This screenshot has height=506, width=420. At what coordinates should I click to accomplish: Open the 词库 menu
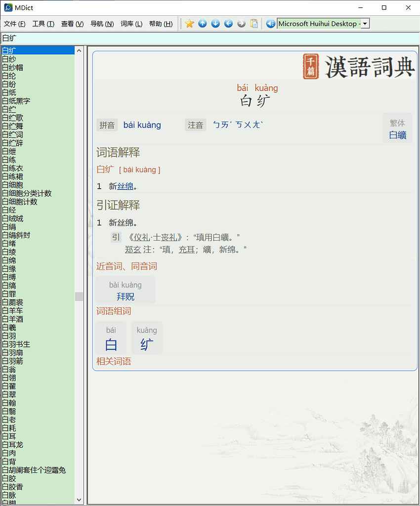click(x=131, y=23)
